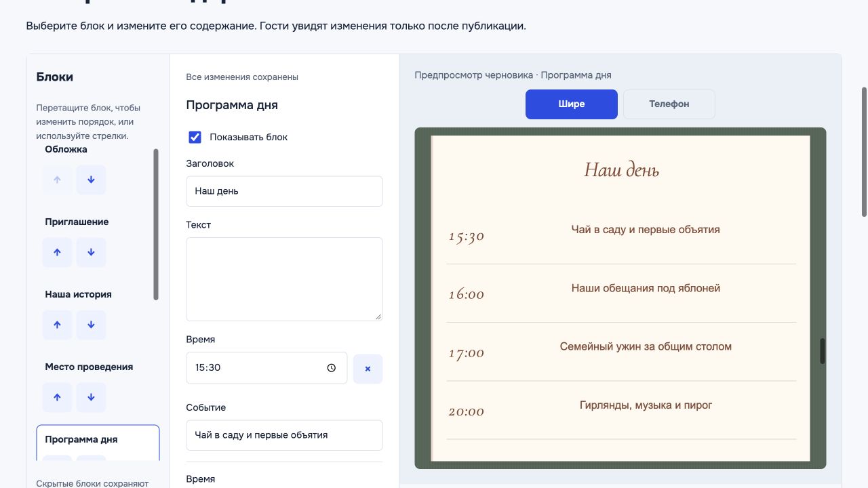Select the Программа дня block
868x488 pixels.
(81, 439)
